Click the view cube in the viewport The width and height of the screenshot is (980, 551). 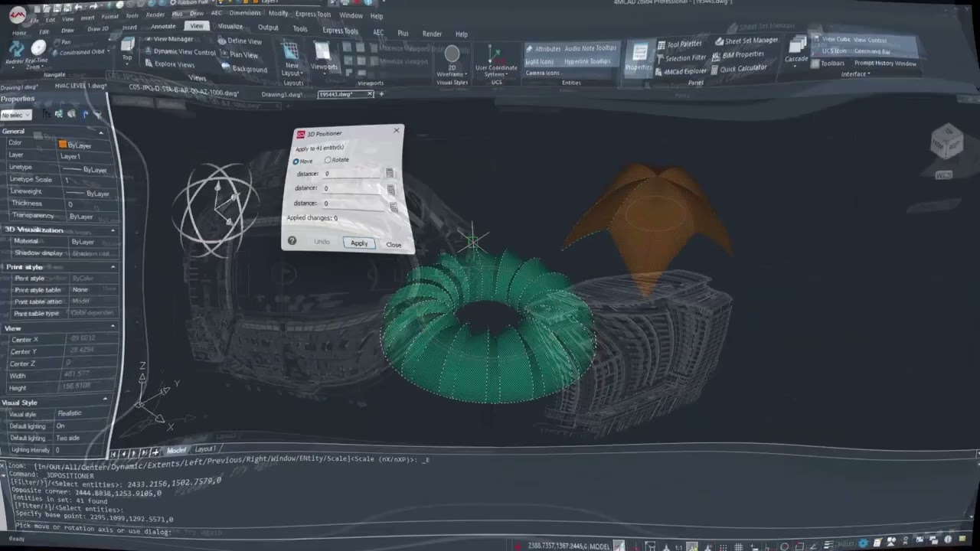946,143
